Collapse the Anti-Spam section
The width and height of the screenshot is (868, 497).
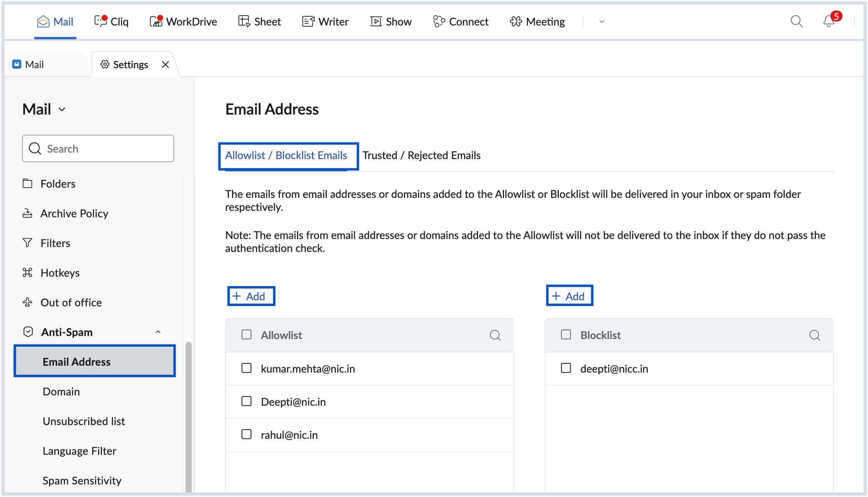tap(158, 332)
